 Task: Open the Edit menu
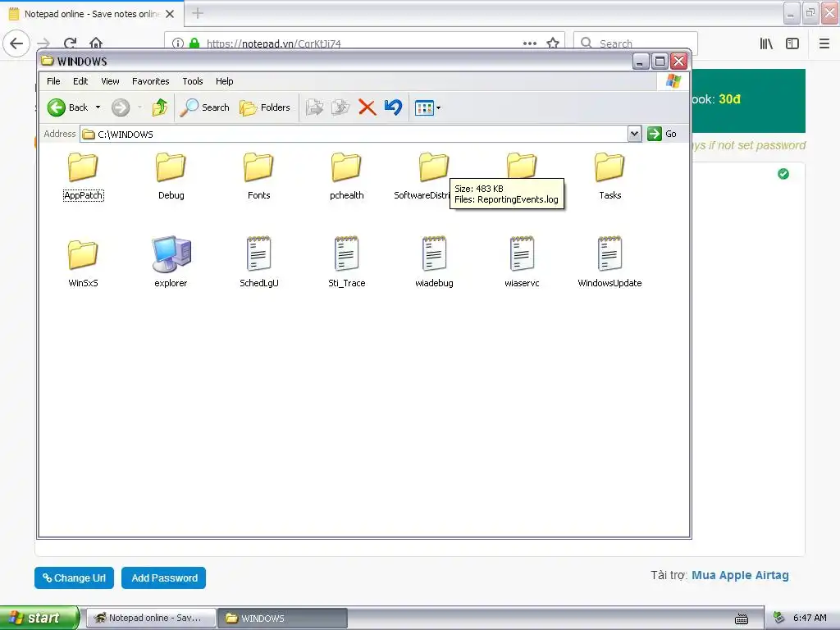[x=80, y=81]
